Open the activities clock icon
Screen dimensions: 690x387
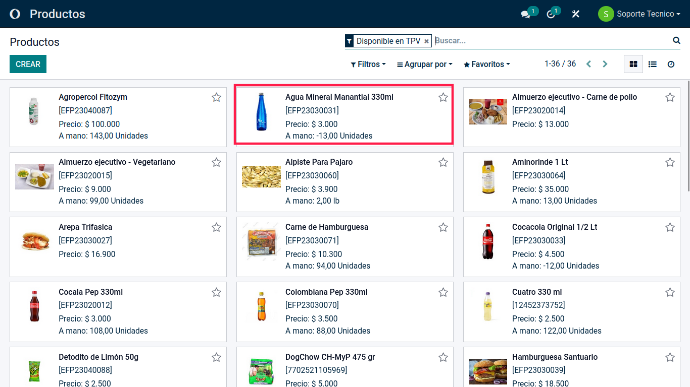pyautogui.click(x=551, y=14)
